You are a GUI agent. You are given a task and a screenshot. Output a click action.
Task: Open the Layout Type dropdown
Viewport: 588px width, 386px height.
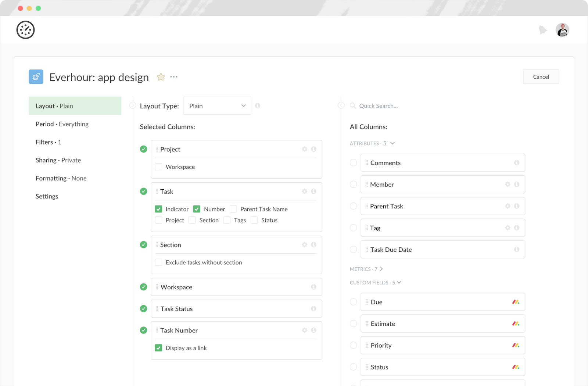coord(217,106)
